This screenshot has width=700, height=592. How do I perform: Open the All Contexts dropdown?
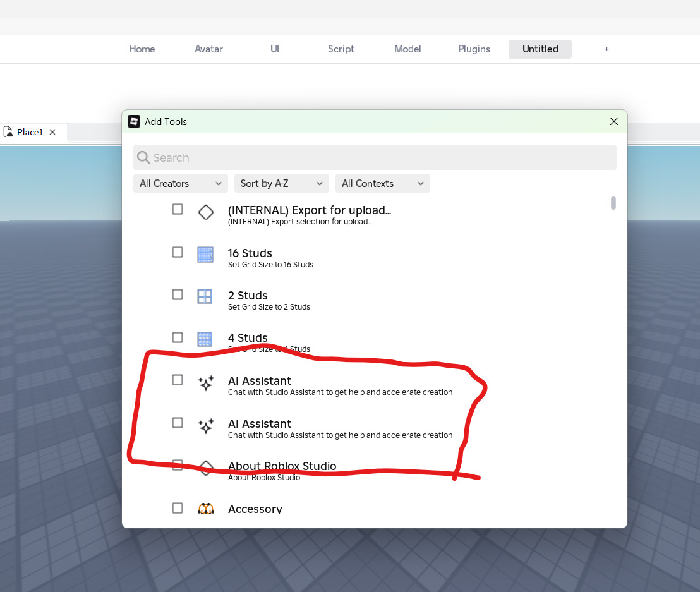pyautogui.click(x=383, y=183)
